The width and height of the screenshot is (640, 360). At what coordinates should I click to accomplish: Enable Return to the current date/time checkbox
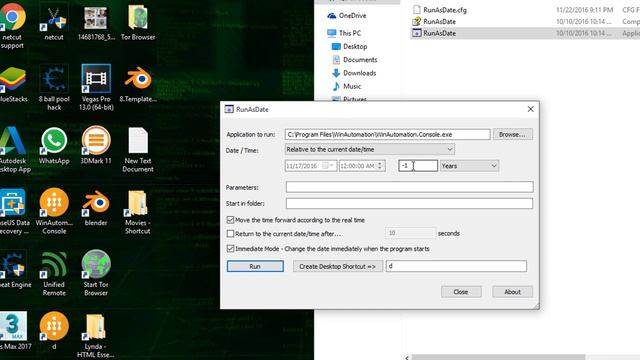(230, 234)
